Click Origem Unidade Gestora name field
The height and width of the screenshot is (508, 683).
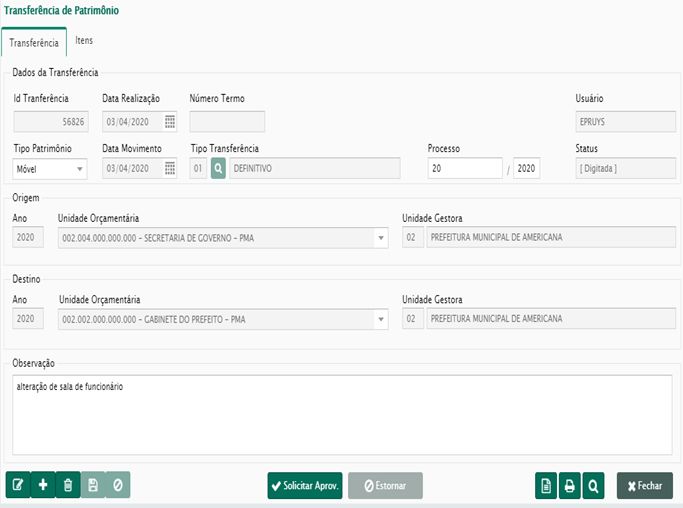click(x=551, y=237)
